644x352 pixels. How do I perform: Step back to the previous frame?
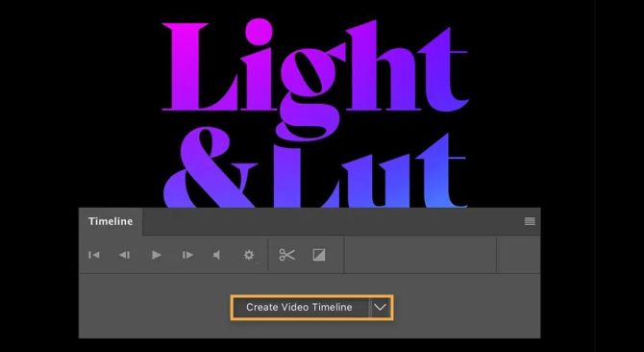coord(124,255)
